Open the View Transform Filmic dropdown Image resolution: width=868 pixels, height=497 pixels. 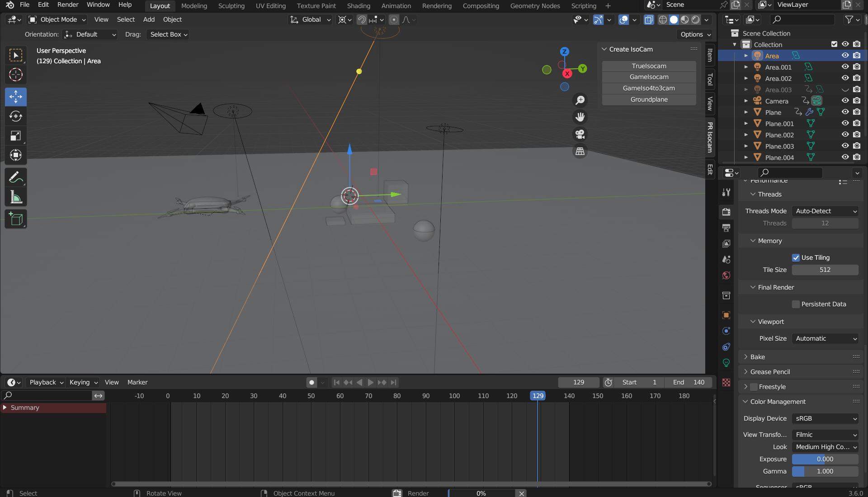click(825, 435)
